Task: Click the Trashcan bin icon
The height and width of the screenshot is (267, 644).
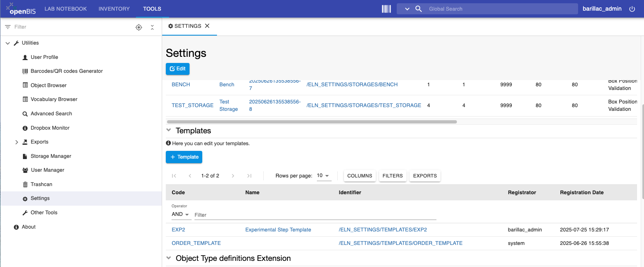Action: (x=25, y=184)
